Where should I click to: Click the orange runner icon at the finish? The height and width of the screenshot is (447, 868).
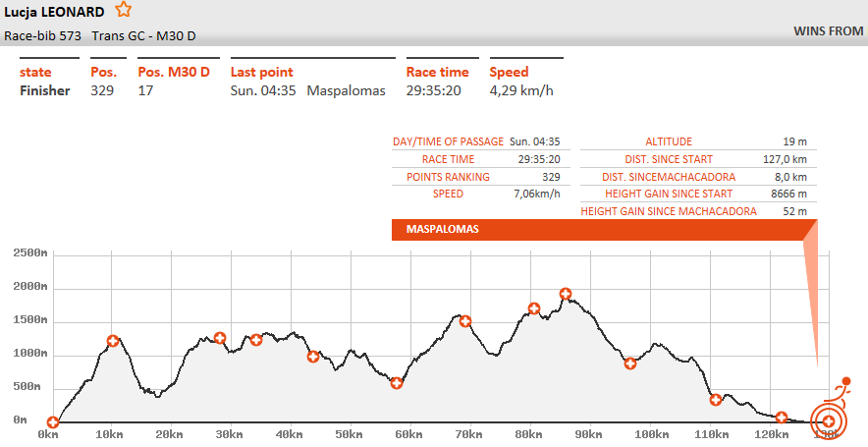pyautogui.click(x=840, y=390)
